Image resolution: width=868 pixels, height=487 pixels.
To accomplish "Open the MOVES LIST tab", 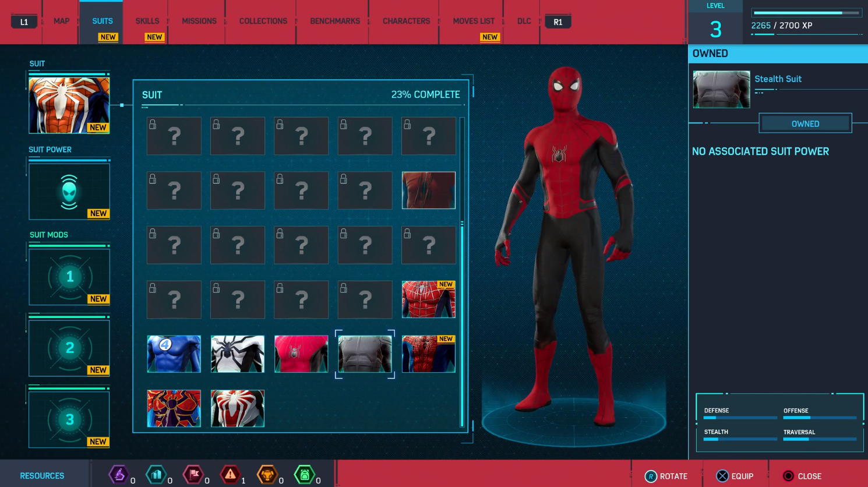I will [x=474, y=21].
